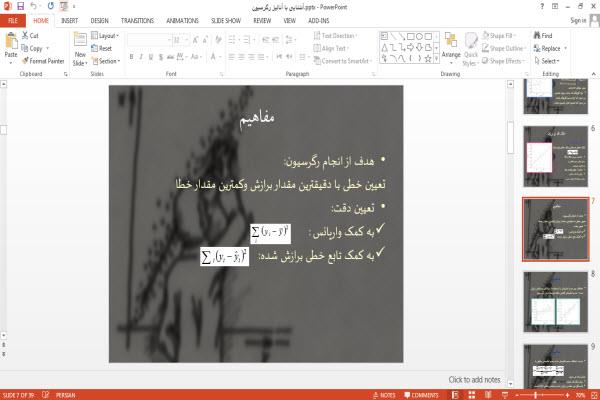Screen dimensions: 600x400
Task: Align text right
Action: (x=251, y=57)
